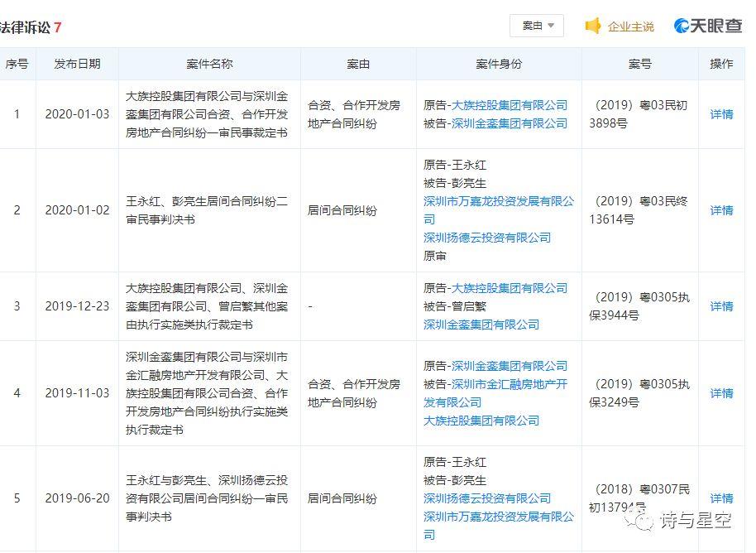Screen dimensions: 756x553
Task: Open the 案由 filter dropdown
Action: pos(537,26)
